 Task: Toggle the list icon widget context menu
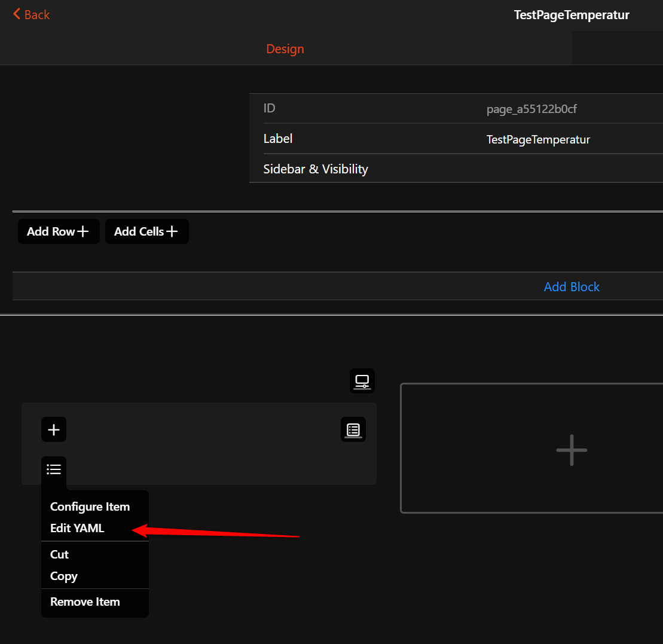[54, 469]
